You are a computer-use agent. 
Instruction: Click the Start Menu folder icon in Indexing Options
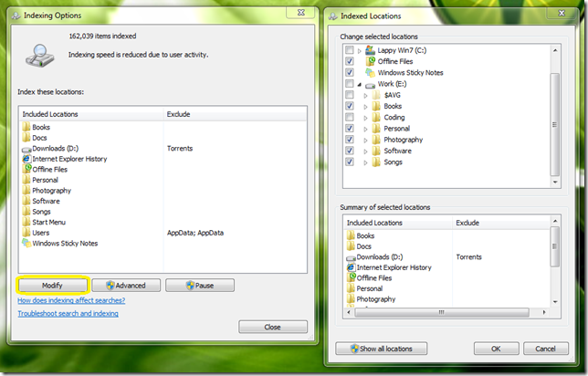coord(26,222)
